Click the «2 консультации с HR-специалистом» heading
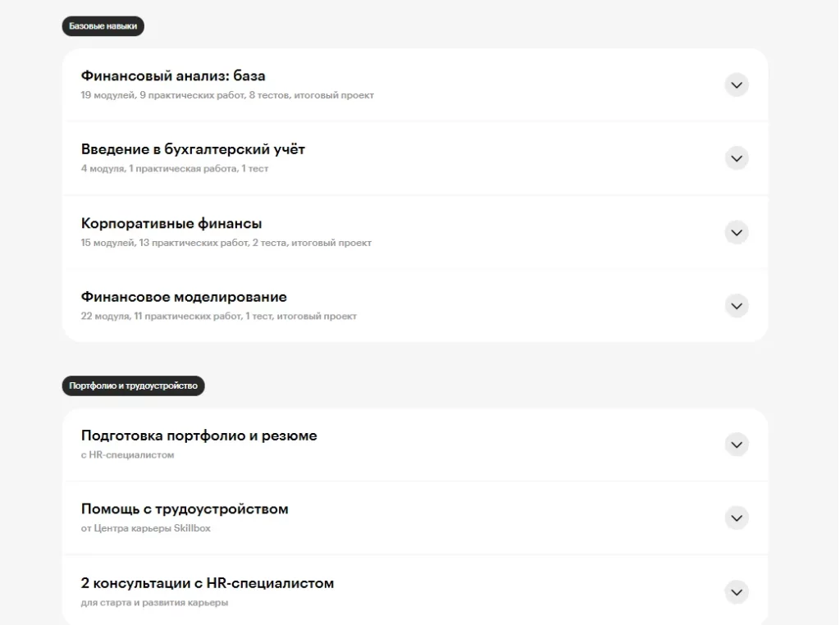Viewport: 840px width, 625px height. click(206, 583)
